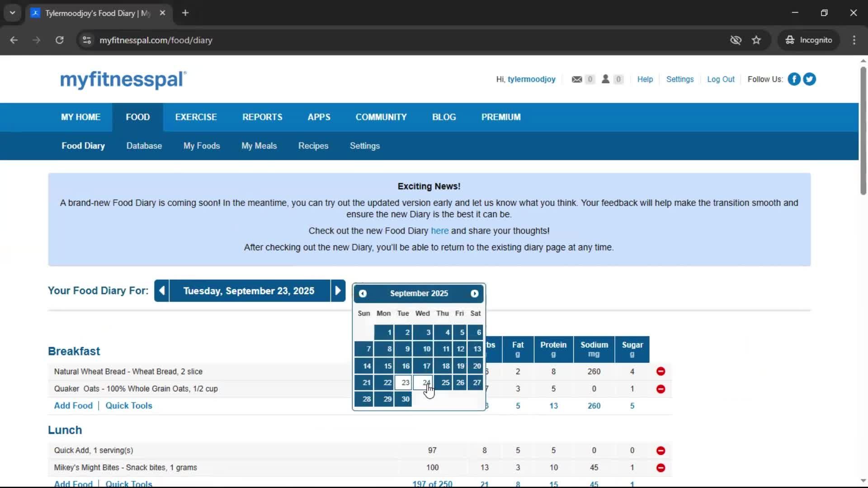868x488 pixels.
Task: Open Settings link in header
Action: tap(680, 79)
